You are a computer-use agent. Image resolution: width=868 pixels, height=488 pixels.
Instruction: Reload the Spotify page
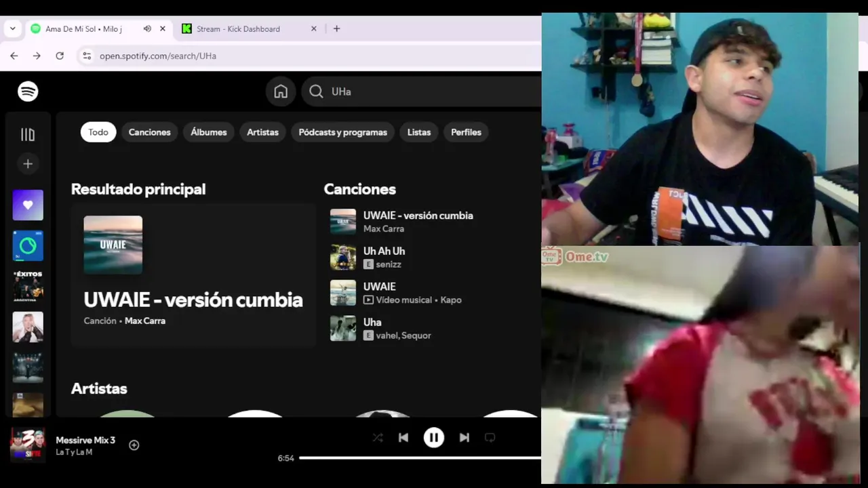[x=60, y=56]
